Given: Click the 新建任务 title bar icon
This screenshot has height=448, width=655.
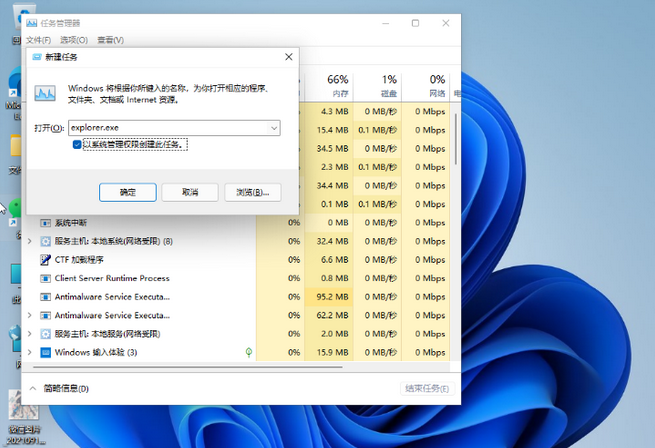Looking at the screenshot, I should tap(37, 57).
